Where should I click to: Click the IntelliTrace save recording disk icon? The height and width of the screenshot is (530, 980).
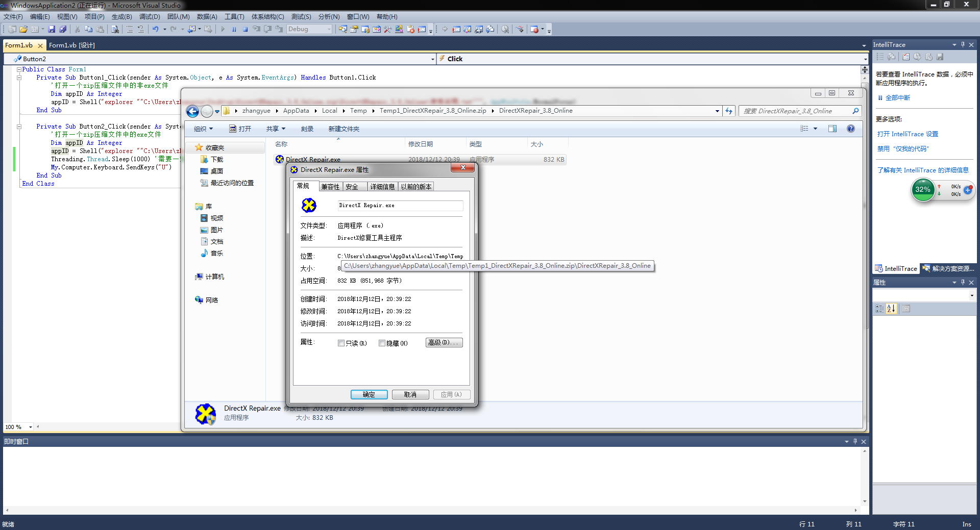940,57
